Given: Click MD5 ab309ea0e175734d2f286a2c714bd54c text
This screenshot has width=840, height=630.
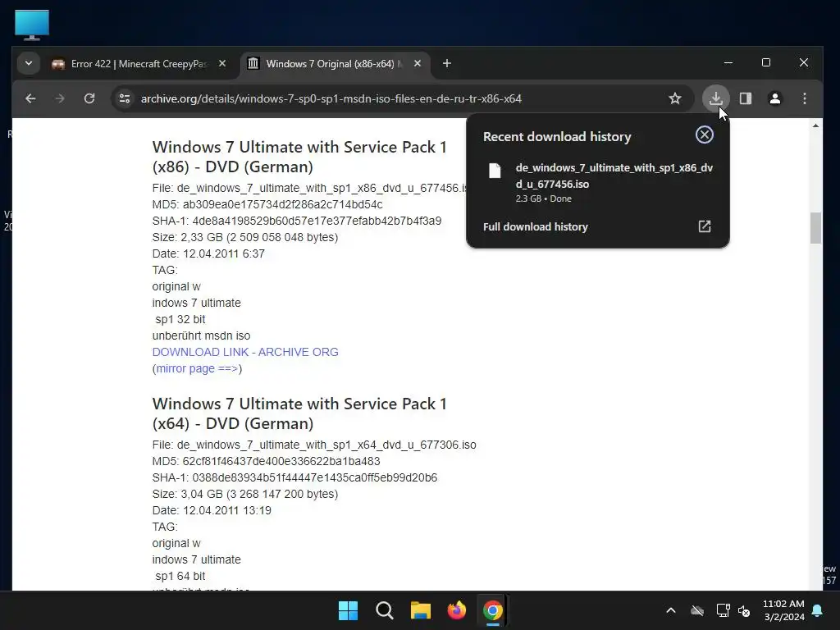Looking at the screenshot, I should click(x=267, y=204).
